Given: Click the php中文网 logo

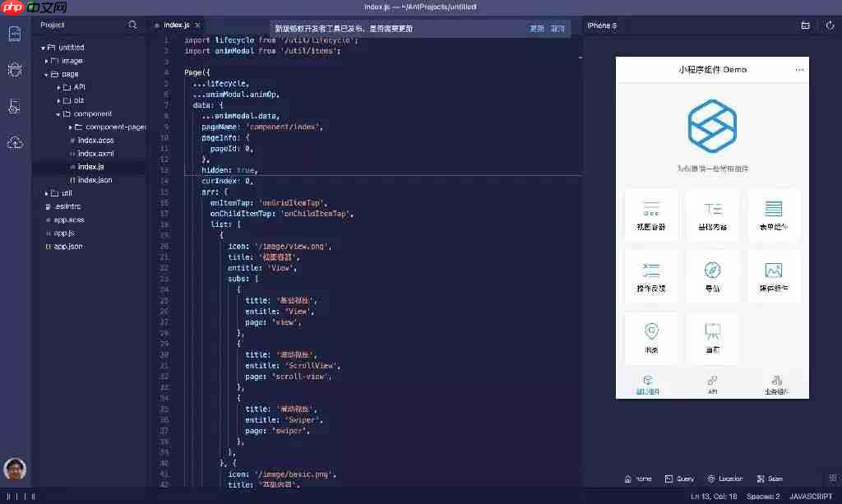Looking at the screenshot, I should (12, 7).
